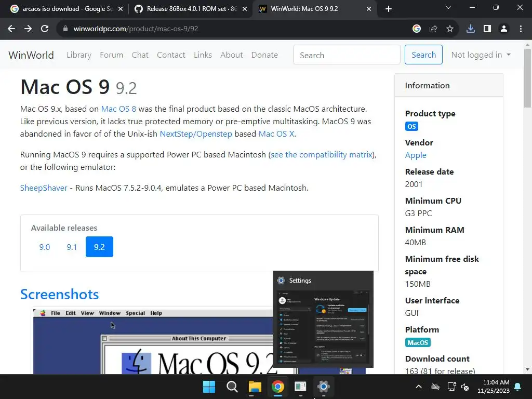Focus the WinWorld search field

(x=347, y=55)
